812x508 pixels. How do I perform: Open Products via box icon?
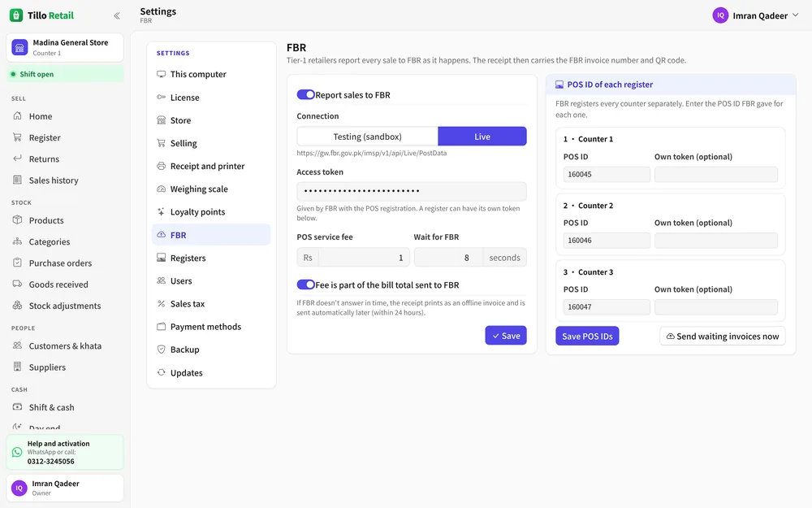pyautogui.click(x=18, y=219)
